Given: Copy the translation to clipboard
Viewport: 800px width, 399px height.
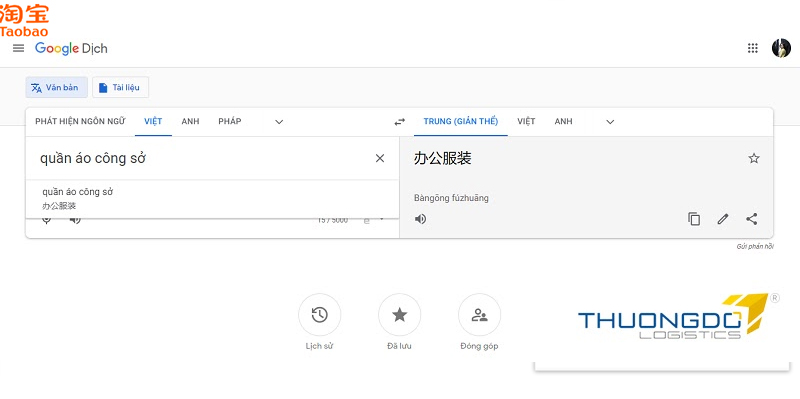Looking at the screenshot, I should point(694,219).
